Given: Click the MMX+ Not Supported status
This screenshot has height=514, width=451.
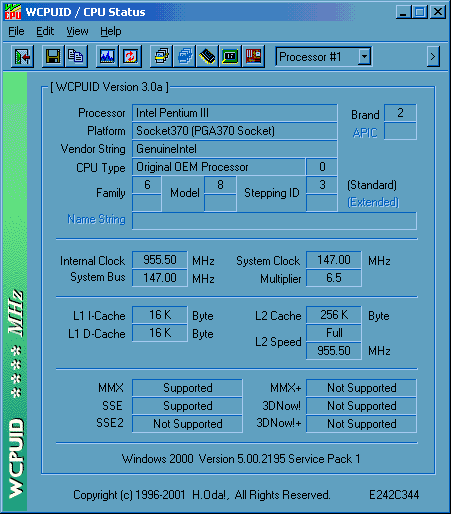Looking at the screenshot, I should coord(361,388).
